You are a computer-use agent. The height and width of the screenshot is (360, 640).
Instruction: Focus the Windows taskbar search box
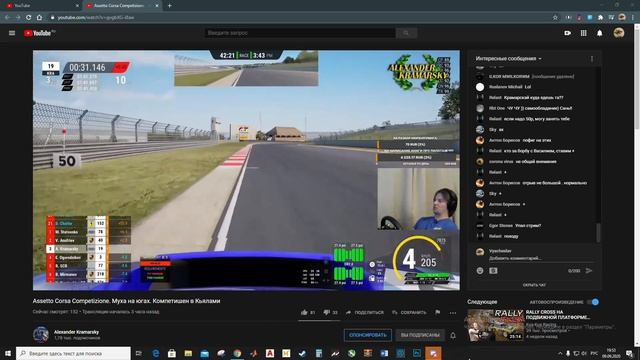(73, 353)
